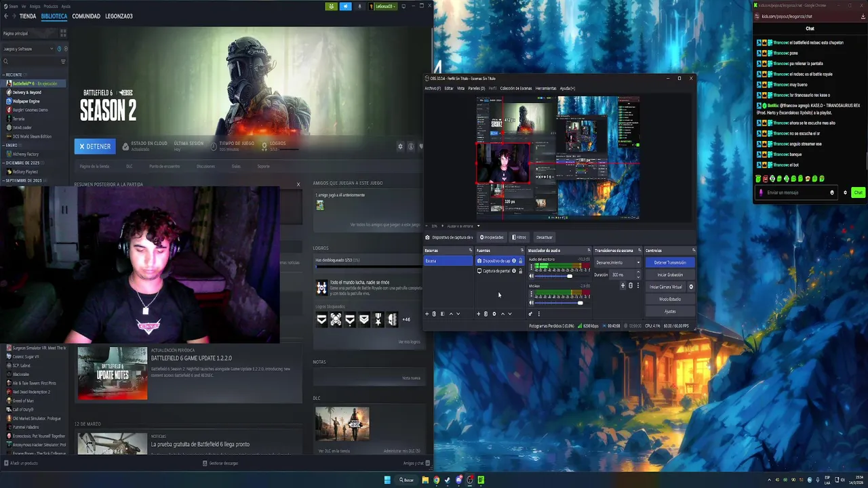Collapse DICIEMBRE DE 2025 category in Steam

(x=22, y=163)
